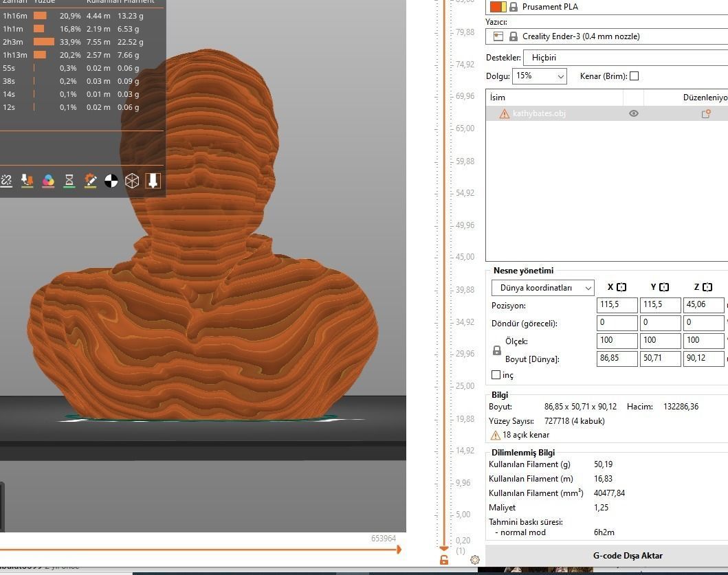
Task: Toggle the color changes legend icon
Action: 48,181
